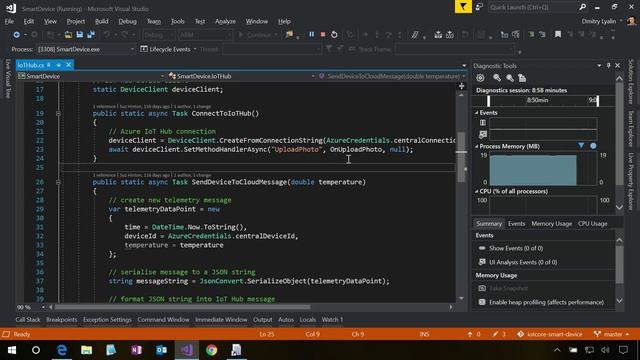
Task: Select the Summary tab in Diagnostic Tools
Action: click(x=489, y=224)
